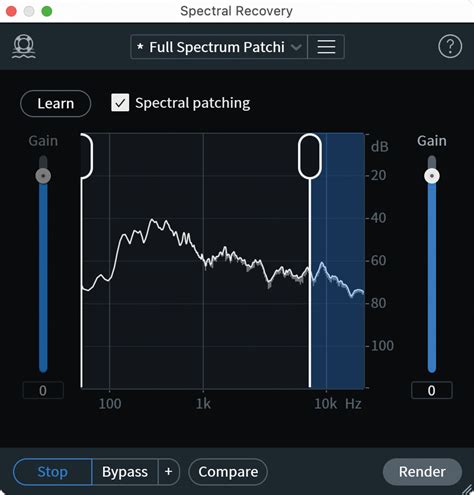Click the right Gain value field
Screen dimensions: 474x495
click(432, 390)
